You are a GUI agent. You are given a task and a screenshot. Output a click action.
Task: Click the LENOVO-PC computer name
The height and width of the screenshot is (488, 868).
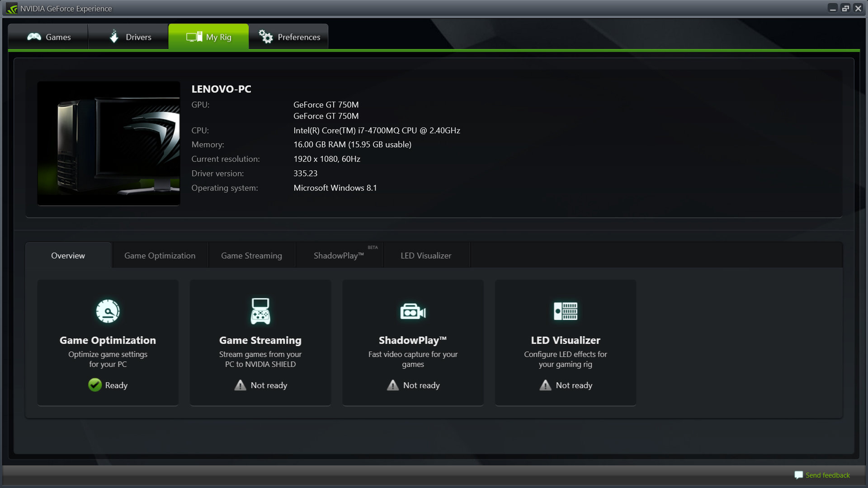tap(221, 89)
